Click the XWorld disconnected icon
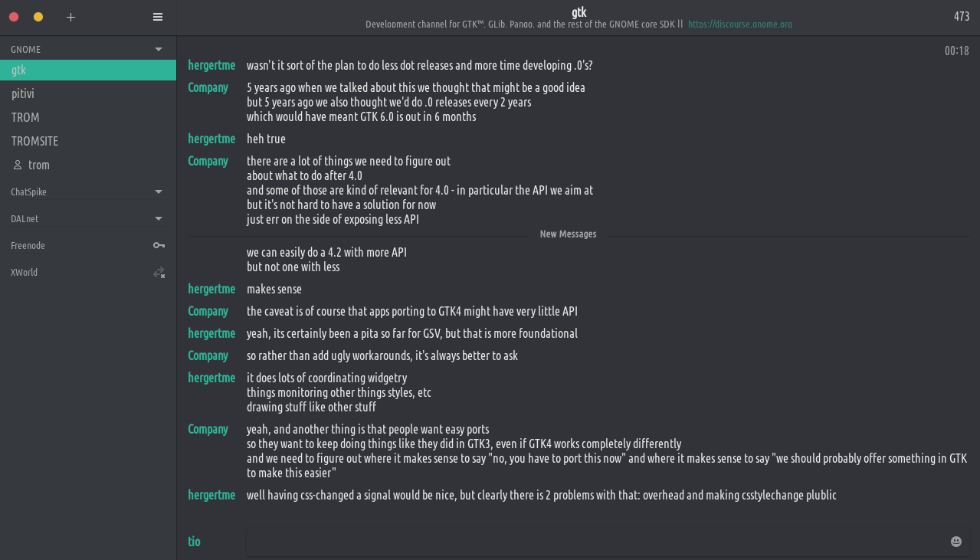The width and height of the screenshot is (980, 560). (x=159, y=273)
